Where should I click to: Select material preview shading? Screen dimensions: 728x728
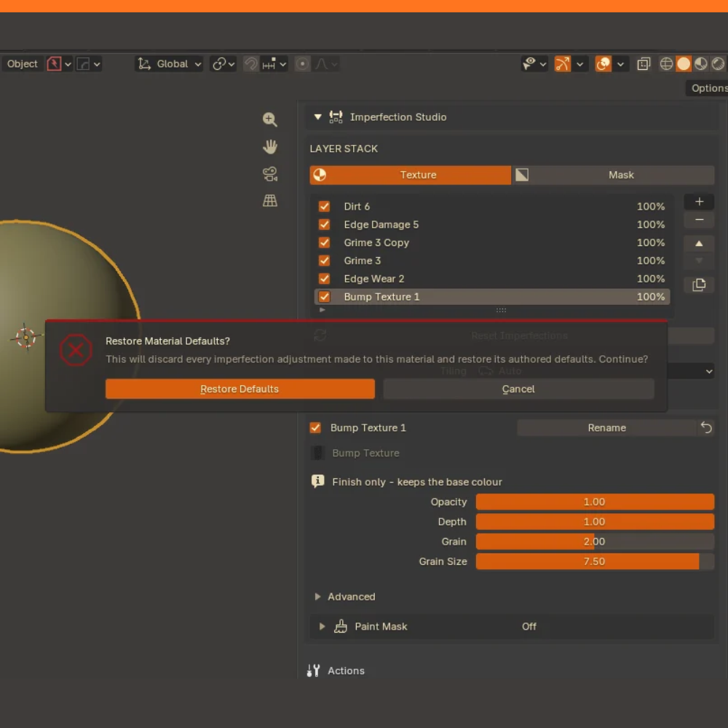pos(700,63)
